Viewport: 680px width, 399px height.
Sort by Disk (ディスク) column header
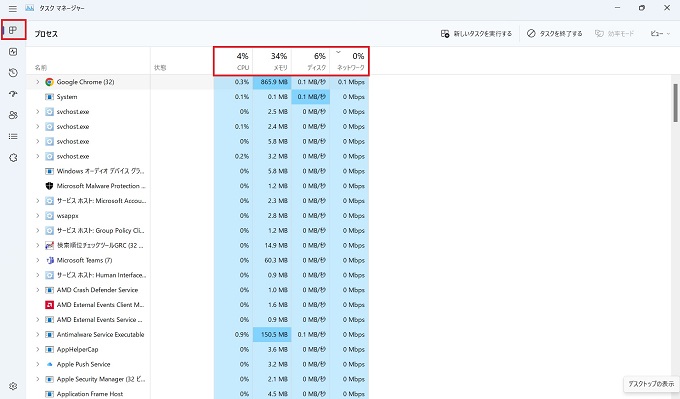[311, 61]
